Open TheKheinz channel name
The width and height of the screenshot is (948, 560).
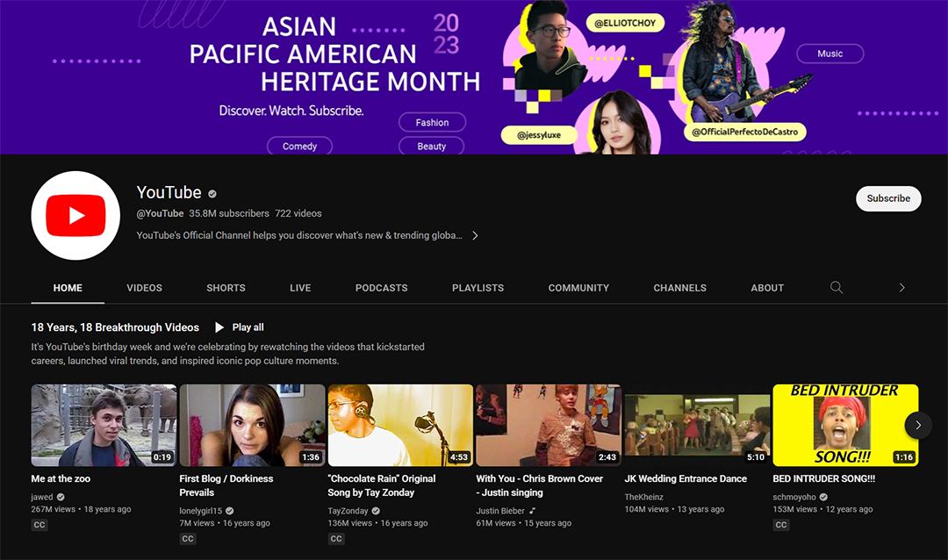(x=644, y=497)
